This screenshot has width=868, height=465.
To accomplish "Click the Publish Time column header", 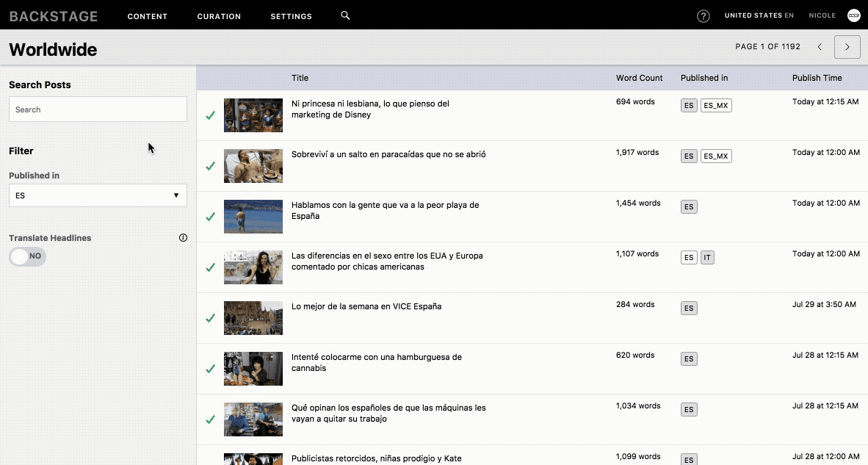I will [817, 78].
